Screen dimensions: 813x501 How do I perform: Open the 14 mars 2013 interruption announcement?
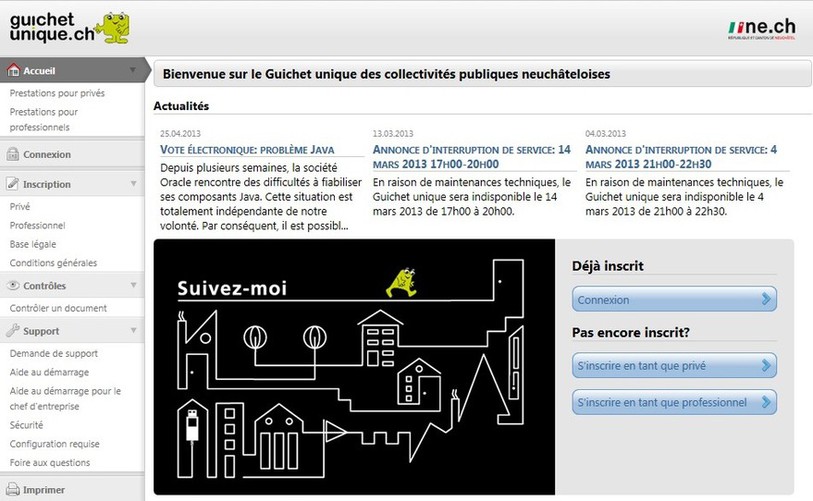[x=471, y=157]
